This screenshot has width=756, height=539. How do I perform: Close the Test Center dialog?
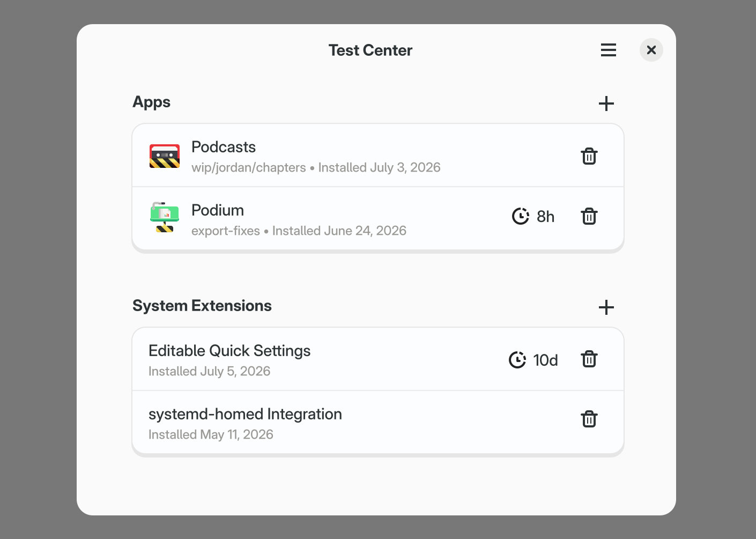pos(651,50)
